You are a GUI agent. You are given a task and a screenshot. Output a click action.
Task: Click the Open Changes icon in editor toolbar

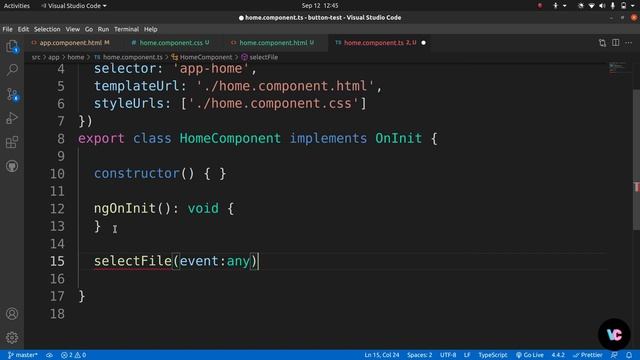(602, 42)
